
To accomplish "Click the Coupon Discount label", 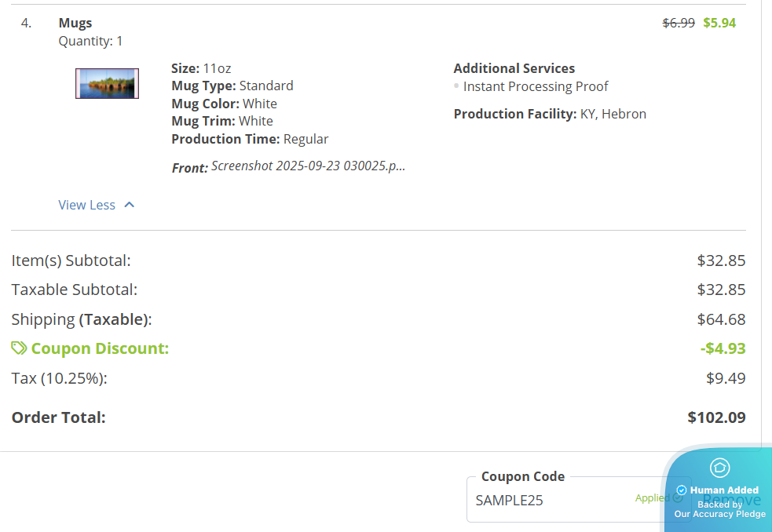I will [x=100, y=348].
